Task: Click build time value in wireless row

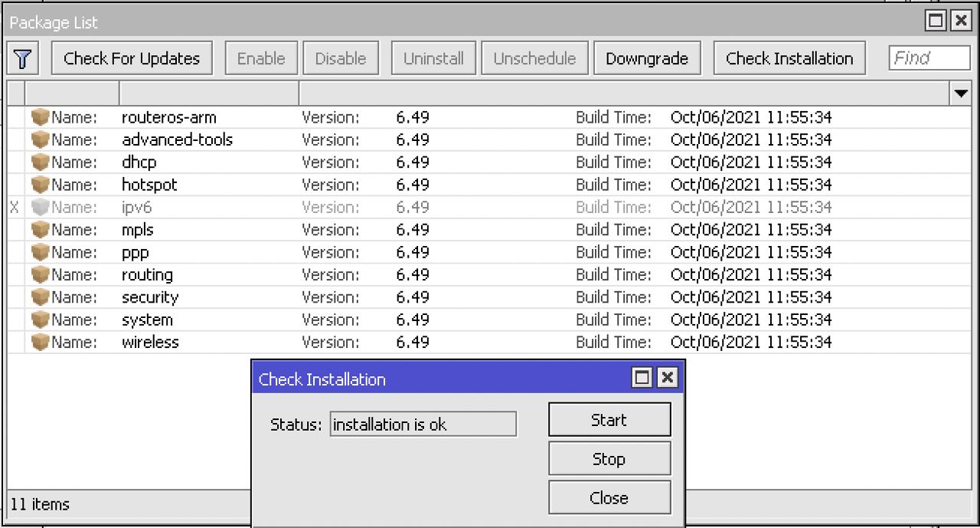Action: (x=751, y=342)
